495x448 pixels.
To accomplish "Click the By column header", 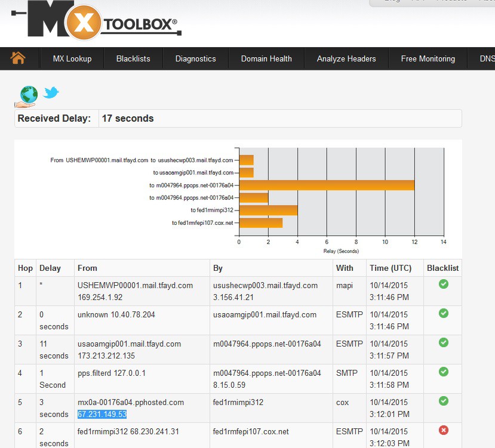I will pyautogui.click(x=218, y=268).
